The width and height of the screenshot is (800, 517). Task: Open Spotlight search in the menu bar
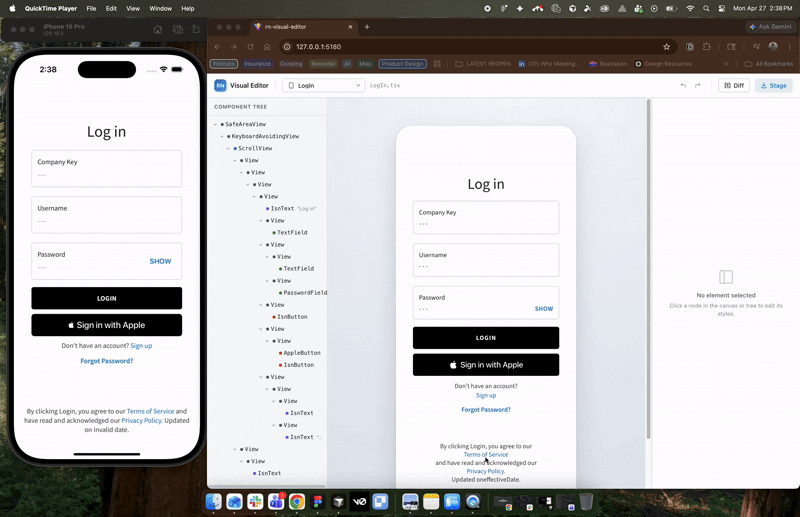pos(706,8)
